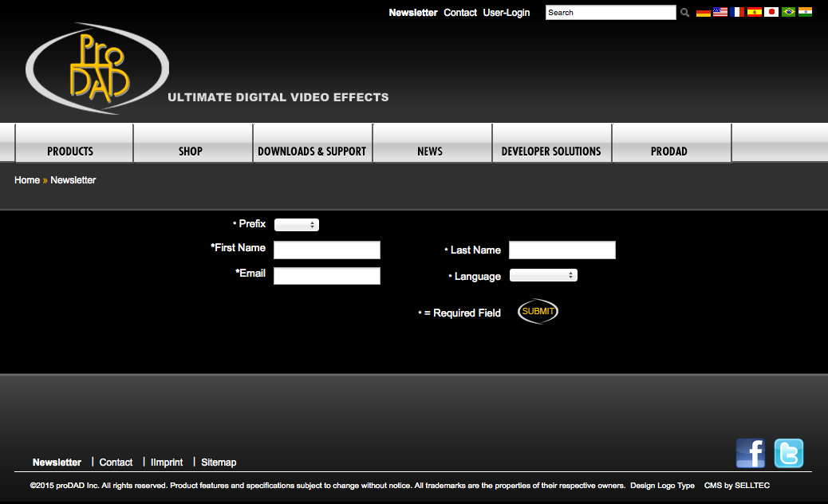Open the User-Login link in the header
The image size is (828, 504).
[507, 13]
